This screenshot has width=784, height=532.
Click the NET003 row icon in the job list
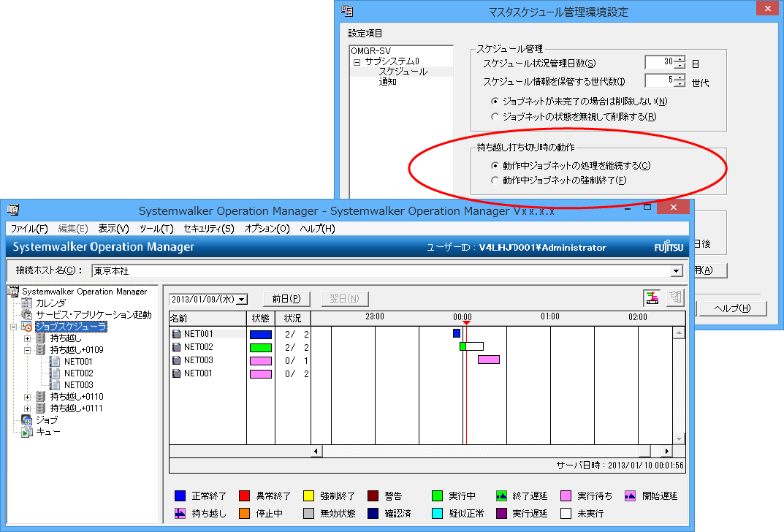[x=177, y=360]
